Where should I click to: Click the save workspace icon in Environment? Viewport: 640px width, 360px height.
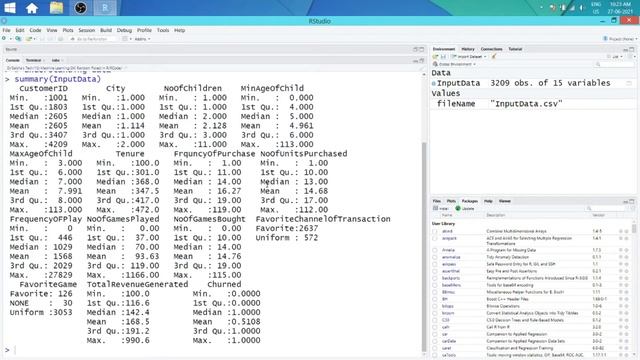point(443,56)
